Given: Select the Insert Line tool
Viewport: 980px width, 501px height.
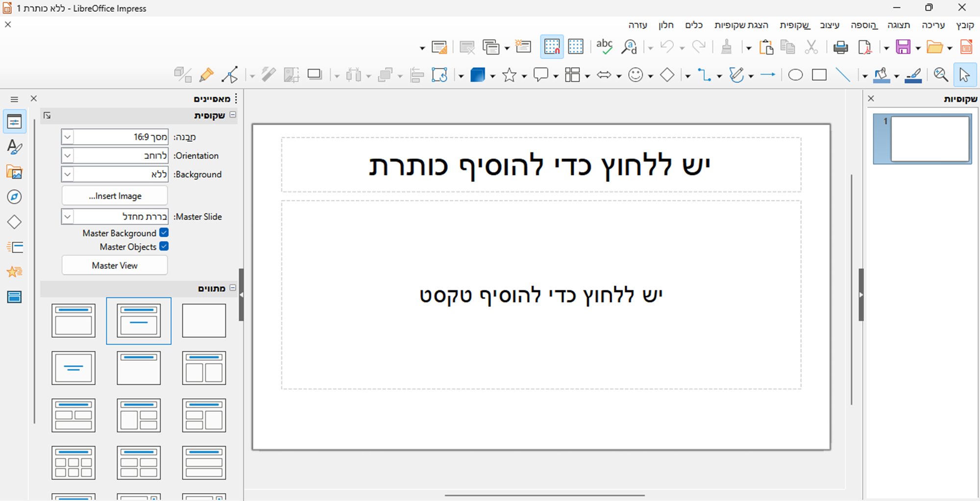Looking at the screenshot, I should click(843, 75).
